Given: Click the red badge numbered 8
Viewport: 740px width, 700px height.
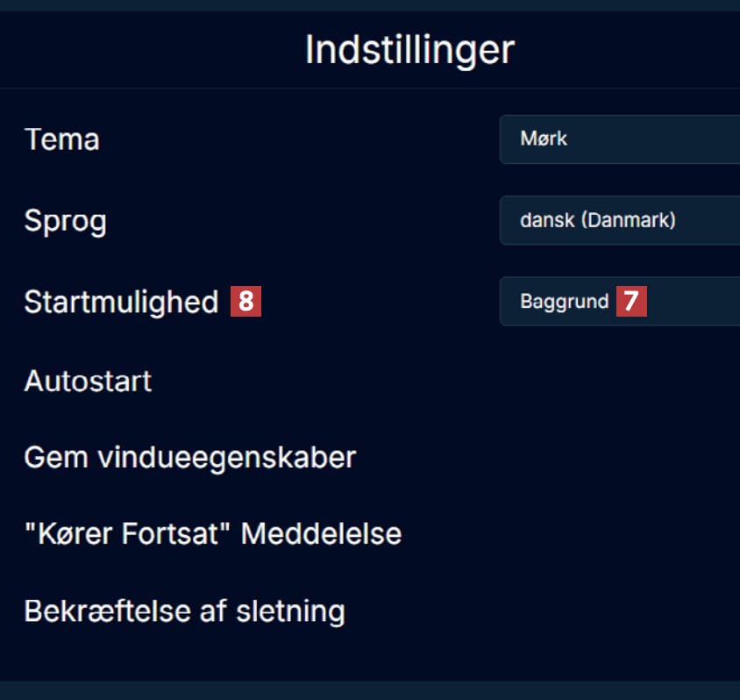Looking at the screenshot, I should point(246,302).
